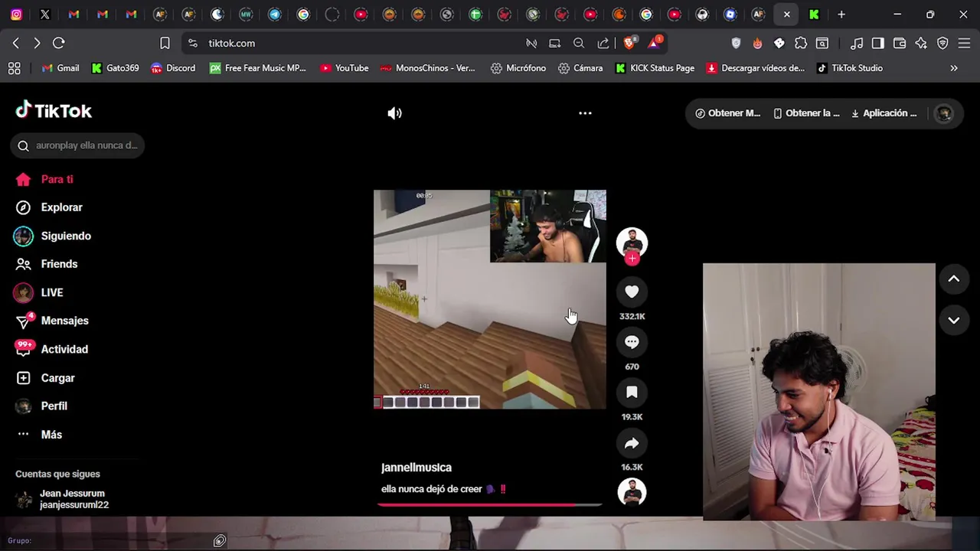980x551 pixels.
Task: Open Jean Jessurum followed account
Action: pyautogui.click(x=63, y=499)
